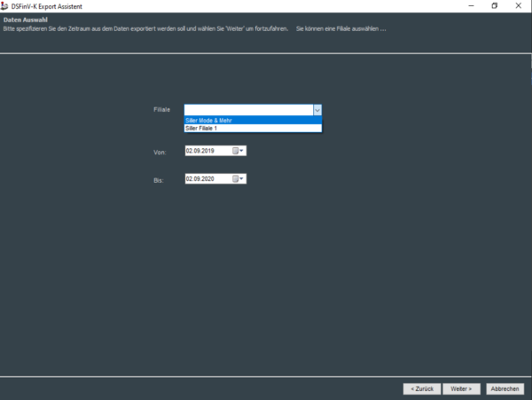This screenshot has height=400, width=532.
Task: Cancel the wizard with 'Abbrechen'
Action: click(505, 388)
